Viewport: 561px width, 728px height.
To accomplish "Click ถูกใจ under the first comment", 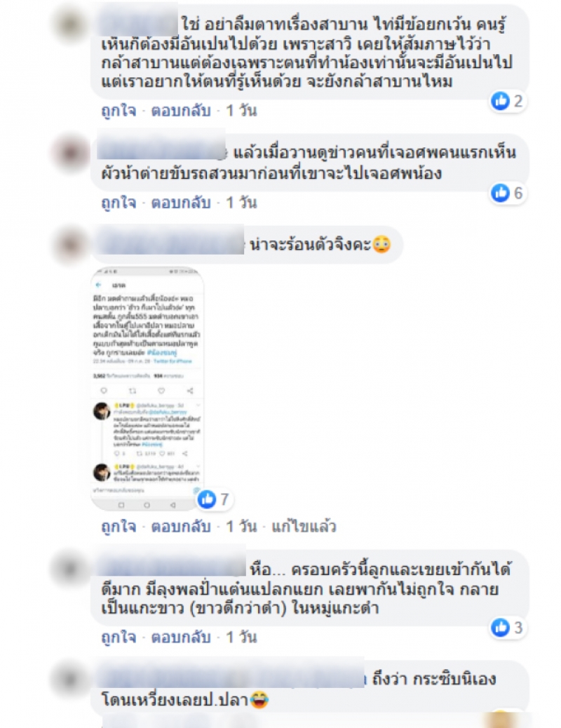I will [119, 111].
